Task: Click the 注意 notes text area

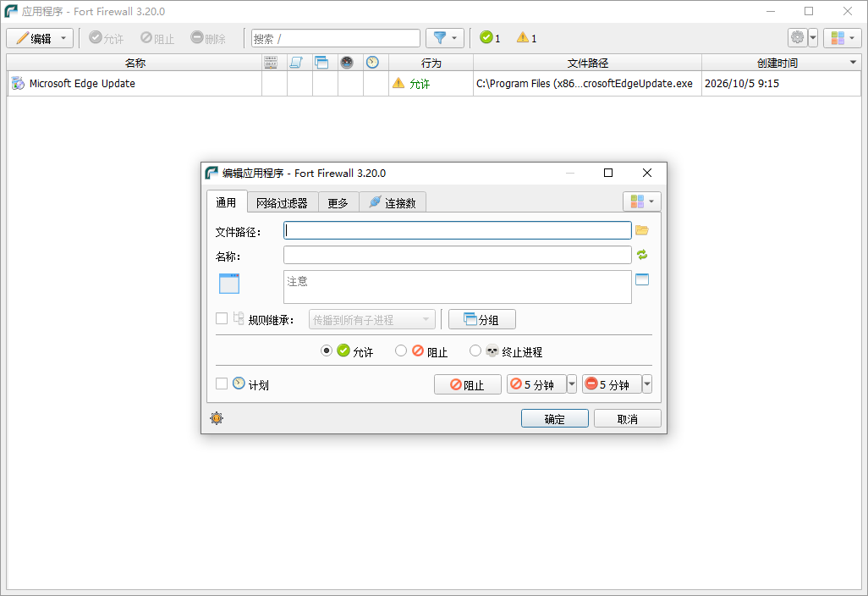Action: click(457, 287)
